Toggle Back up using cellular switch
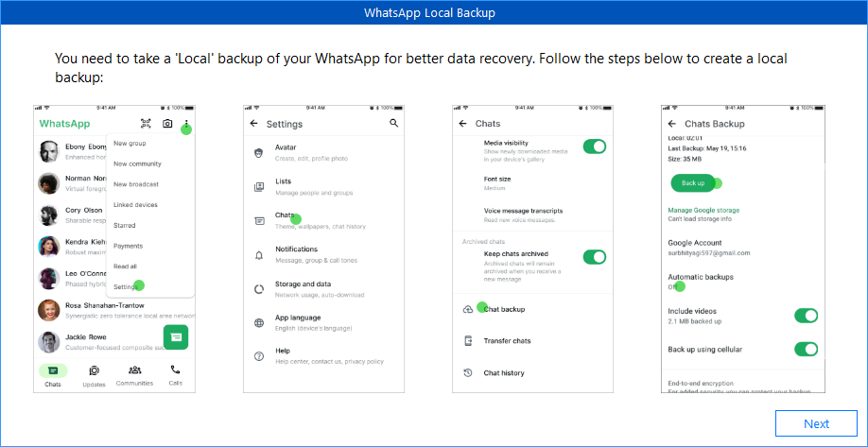Image resolution: width=868 pixels, height=447 pixels. [806, 350]
